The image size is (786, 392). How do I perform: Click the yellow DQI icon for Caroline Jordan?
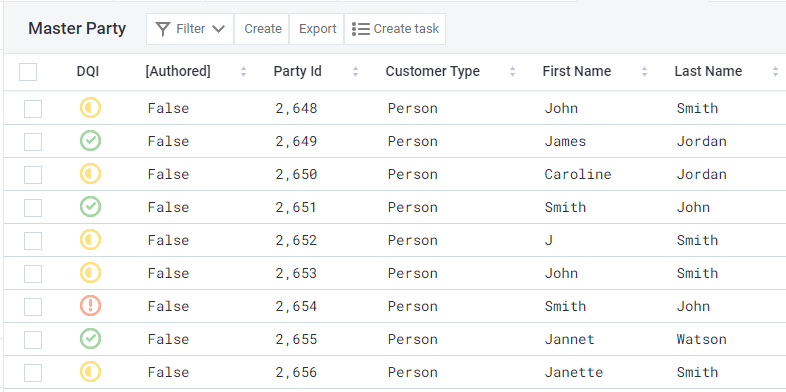coord(90,174)
